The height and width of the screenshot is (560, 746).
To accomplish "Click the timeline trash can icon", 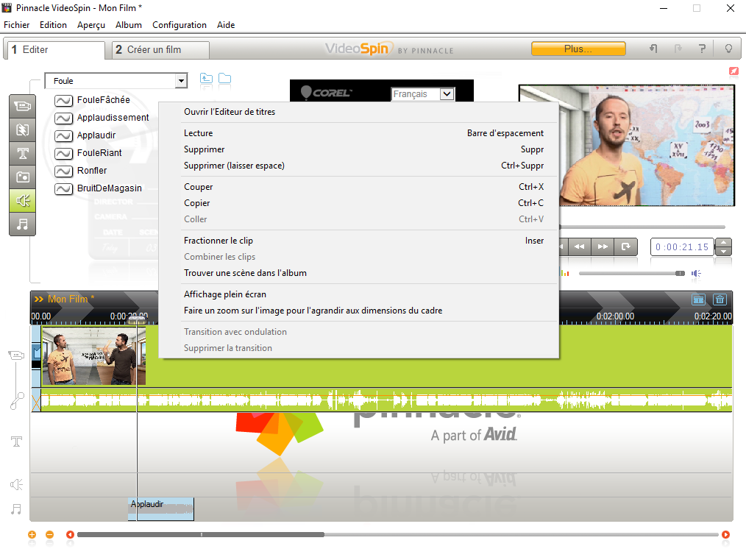I will click(720, 300).
